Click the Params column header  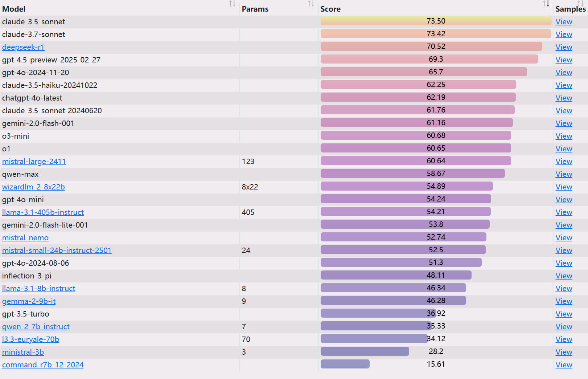[255, 9]
